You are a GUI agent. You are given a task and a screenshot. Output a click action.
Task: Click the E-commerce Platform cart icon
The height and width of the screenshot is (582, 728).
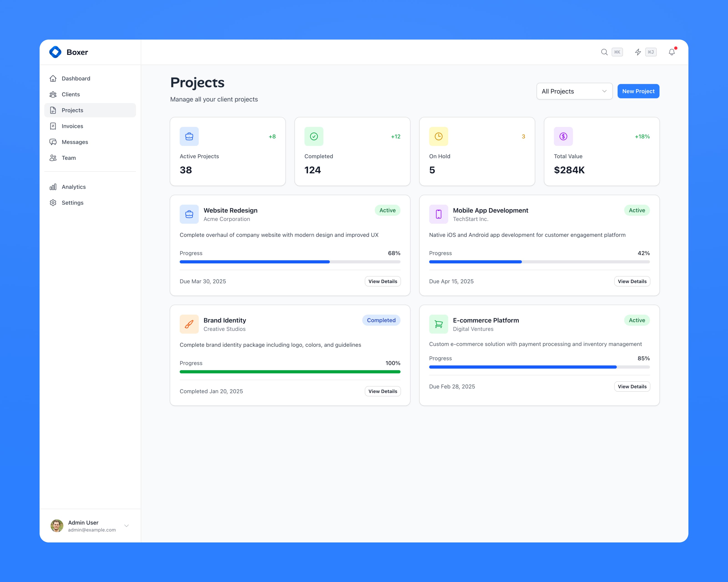[x=438, y=324]
